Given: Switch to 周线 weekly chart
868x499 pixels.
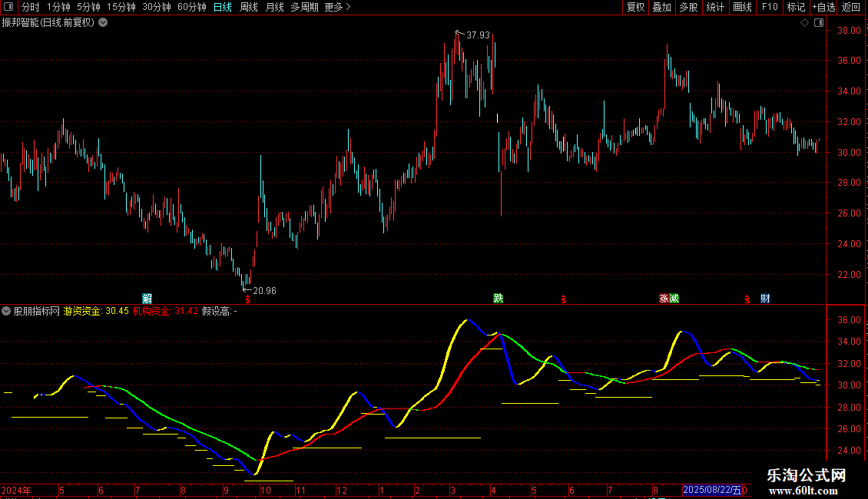Looking at the screenshot, I should coord(249,7).
